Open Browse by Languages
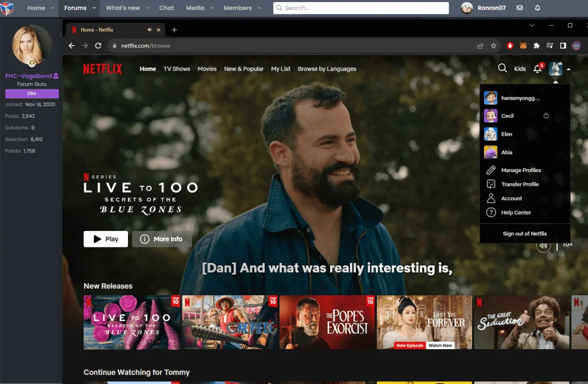The width and height of the screenshot is (588, 384). (327, 69)
